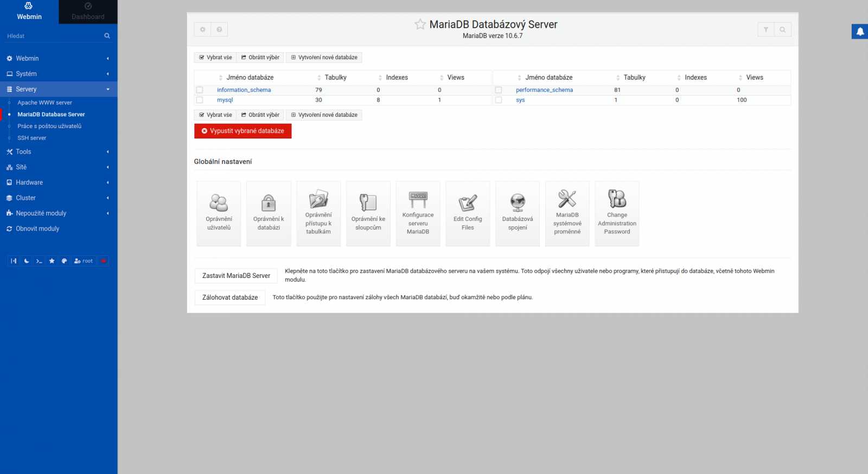Image resolution: width=868 pixels, height=474 pixels.
Task: Click the help question mark icon
Action: 219,29
